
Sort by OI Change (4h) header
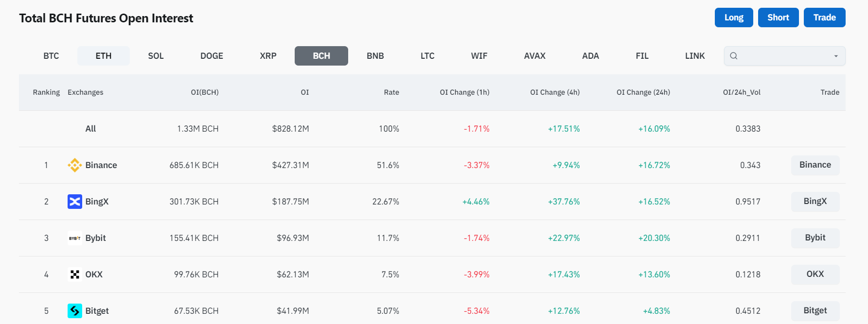coord(555,92)
